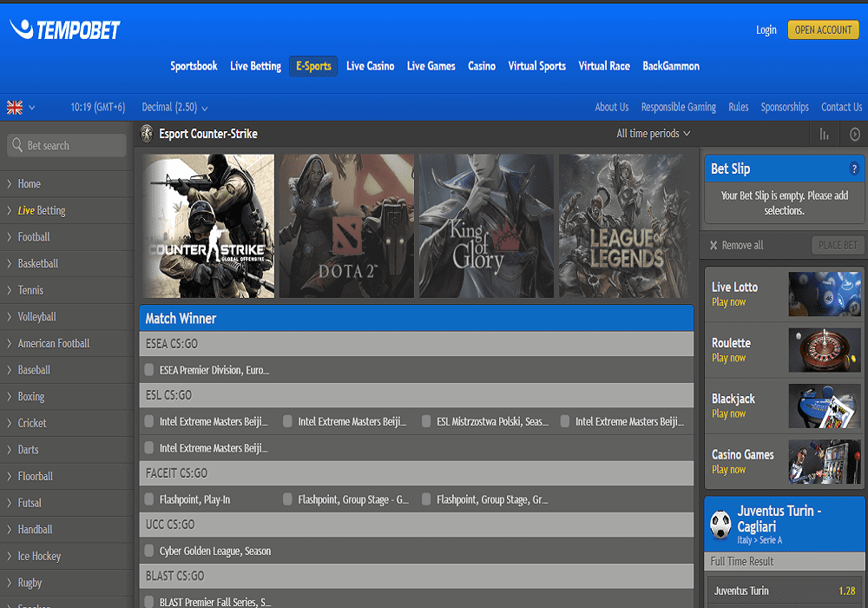Expand the Volleyball sidebar category
The width and height of the screenshot is (868, 608).
pyautogui.click(x=67, y=317)
